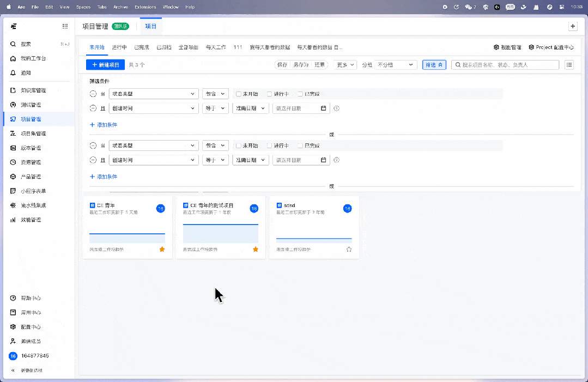Open 知识库管理 in the sidebar
The width and height of the screenshot is (588, 382).
click(x=33, y=90)
